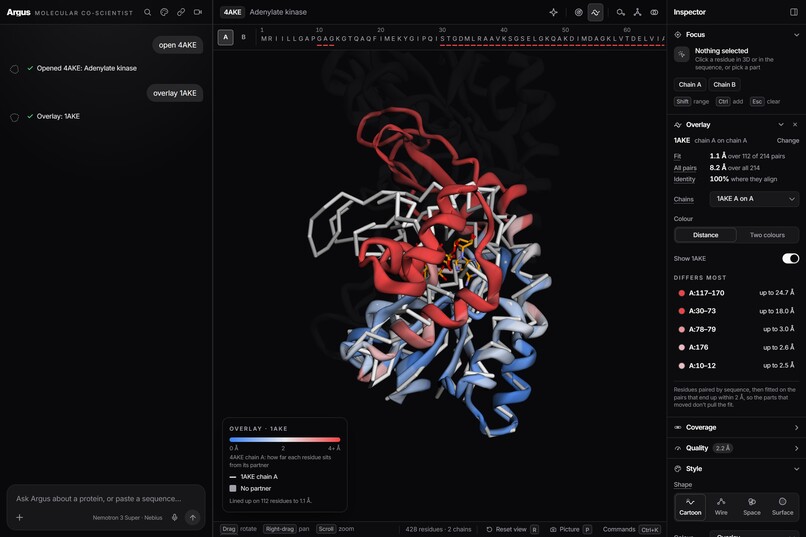Expand the Coverage section
Screen dimensions: 806x537
point(736,428)
